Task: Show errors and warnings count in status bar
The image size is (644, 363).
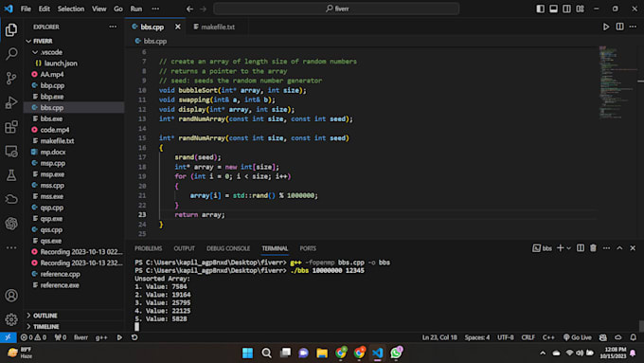Action: coord(33,337)
